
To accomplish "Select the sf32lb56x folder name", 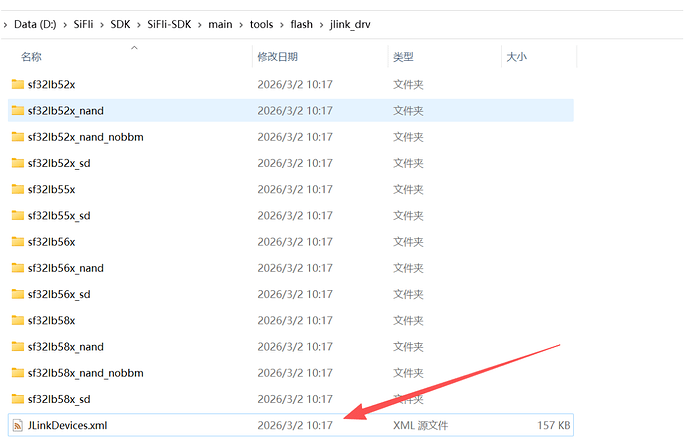I will pyautogui.click(x=51, y=242).
